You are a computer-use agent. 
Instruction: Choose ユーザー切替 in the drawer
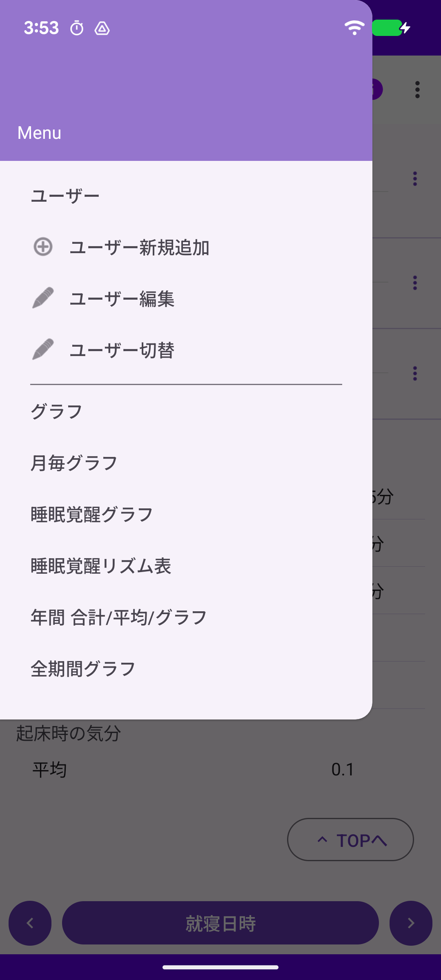(x=122, y=350)
